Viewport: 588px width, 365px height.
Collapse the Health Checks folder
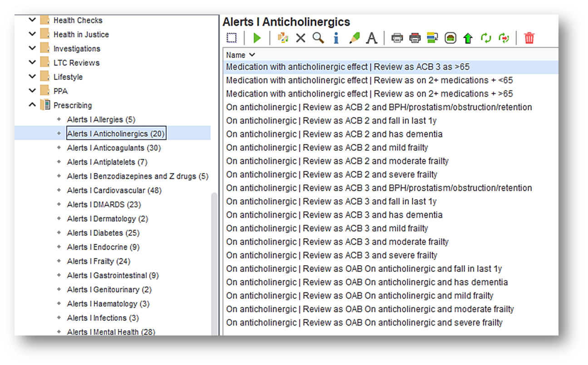point(32,20)
